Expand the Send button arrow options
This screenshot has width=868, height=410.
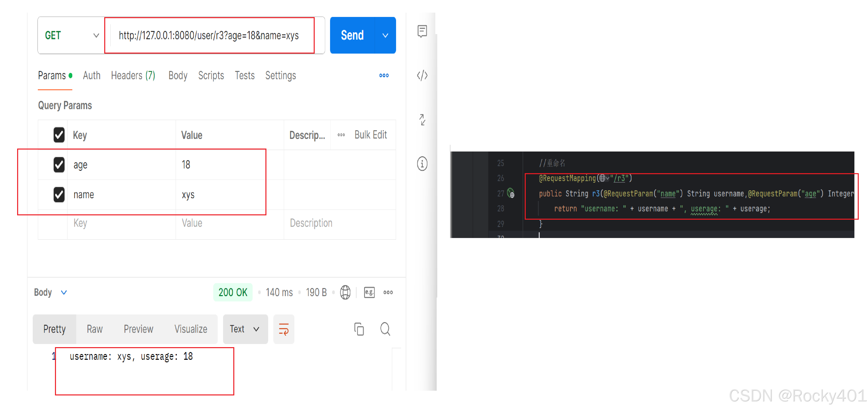(x=385, y=35)
